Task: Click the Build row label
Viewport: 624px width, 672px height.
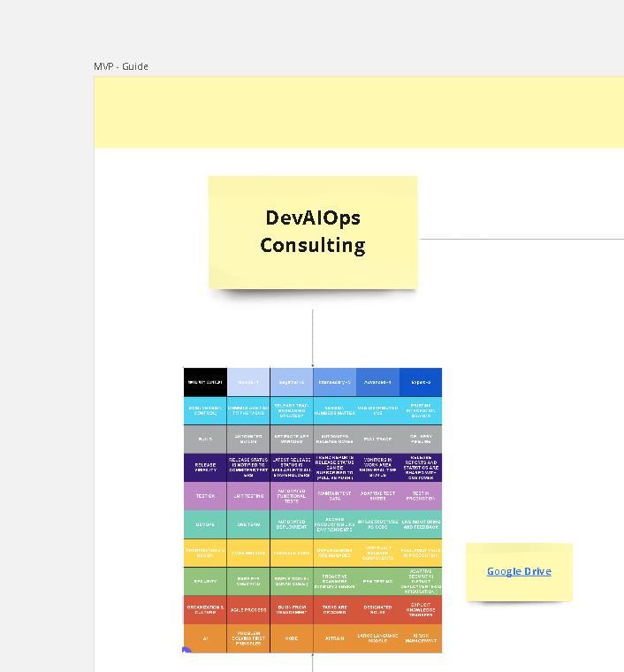Action: pos(205,439)
